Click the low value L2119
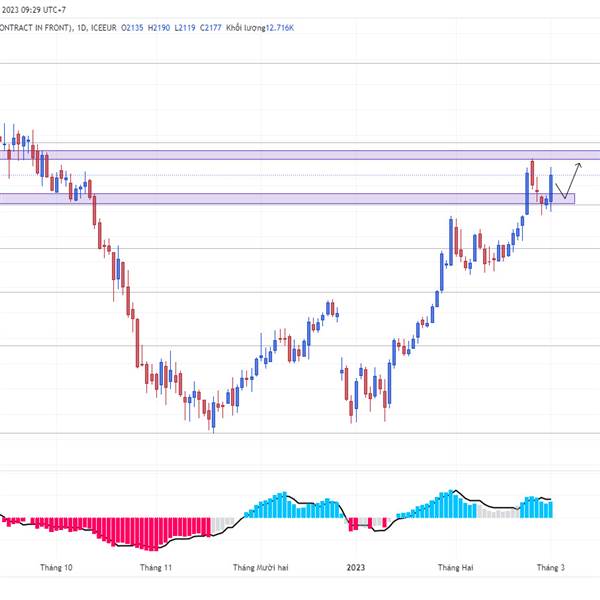This screenshot has height=600, width=600. (x=185, y=28)
